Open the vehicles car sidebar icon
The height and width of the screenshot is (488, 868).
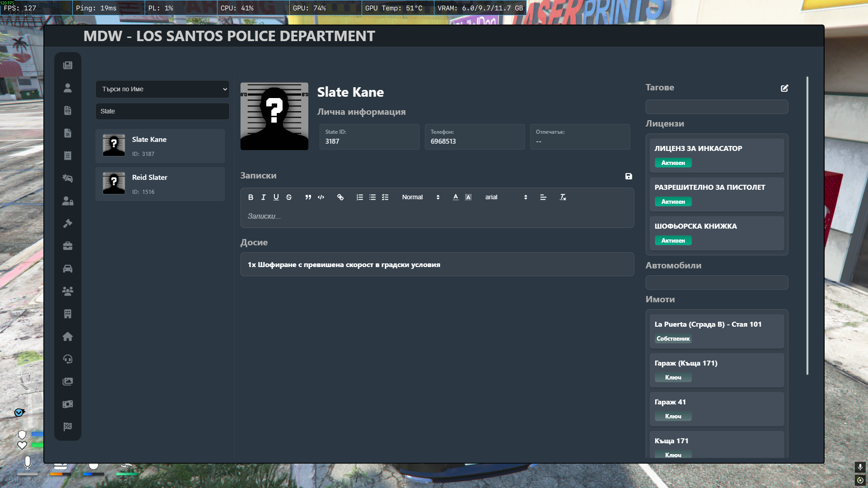[x=68, y=268]
